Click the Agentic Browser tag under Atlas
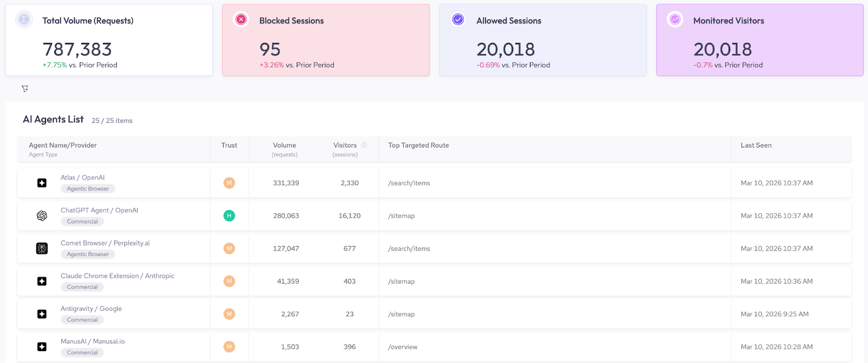The image size is (868, 363). pyautogui.click(x=88, y=189)
